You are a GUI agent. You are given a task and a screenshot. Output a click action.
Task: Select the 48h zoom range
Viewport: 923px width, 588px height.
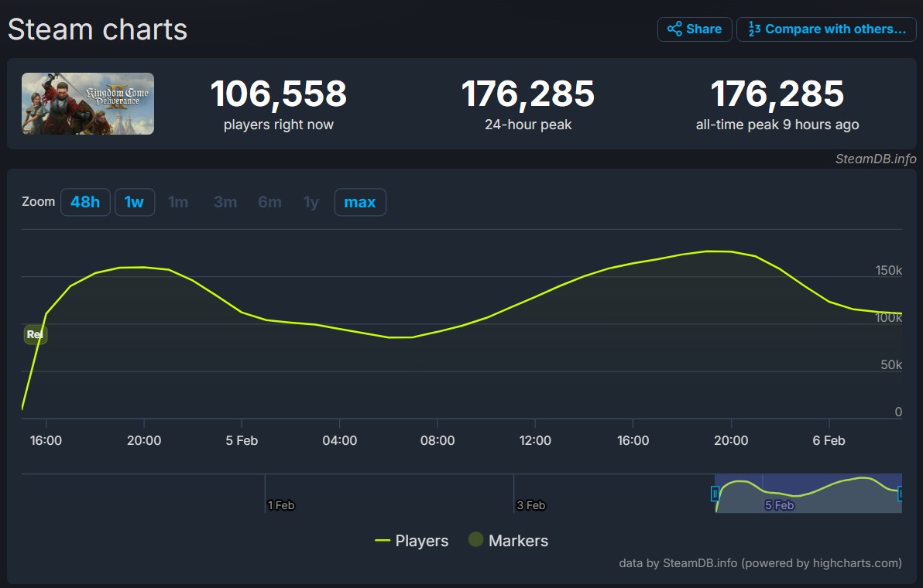tap(85, 202)
